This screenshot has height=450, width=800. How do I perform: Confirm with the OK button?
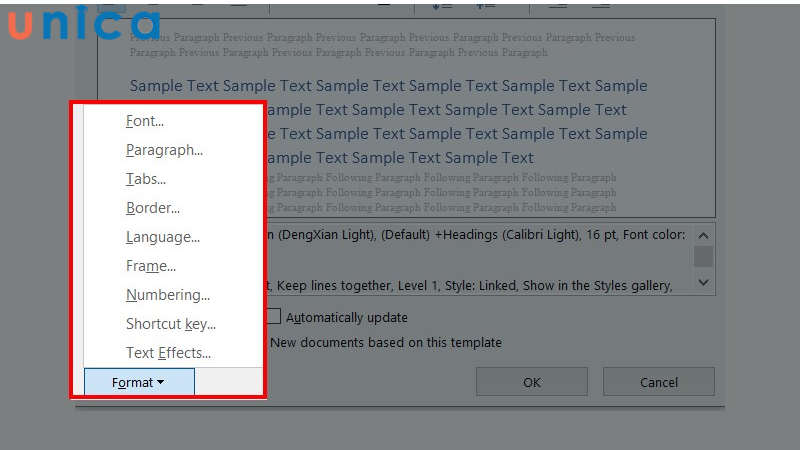point(532,382)
